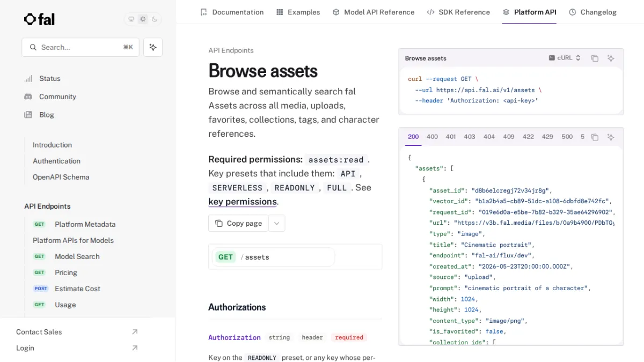The width and height of the screenshot is (644, 362).
Task: Click the Status bar-chart icon
Action: (x=28, y=78)
